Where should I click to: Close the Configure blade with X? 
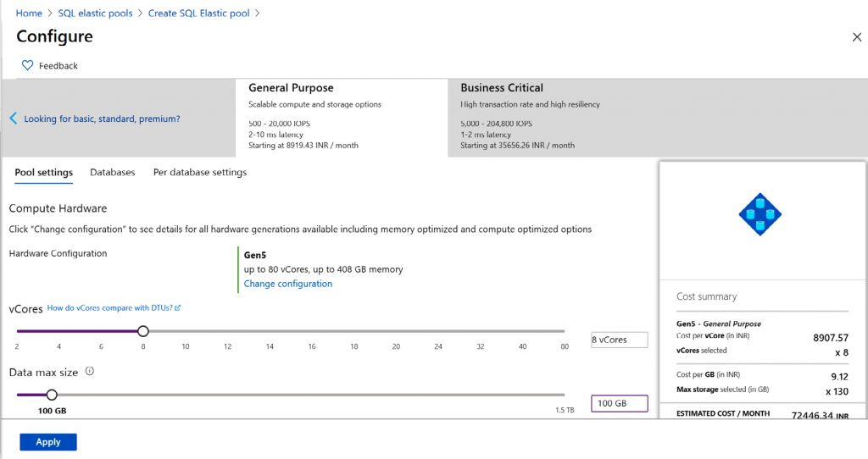856,37
